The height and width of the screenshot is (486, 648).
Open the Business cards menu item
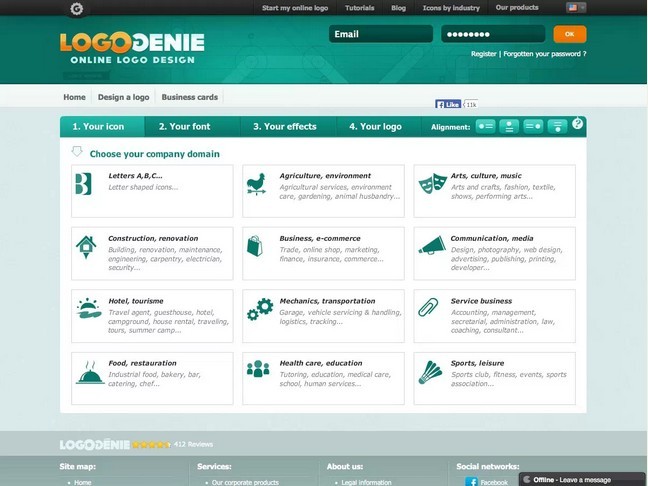coord(189,98)
